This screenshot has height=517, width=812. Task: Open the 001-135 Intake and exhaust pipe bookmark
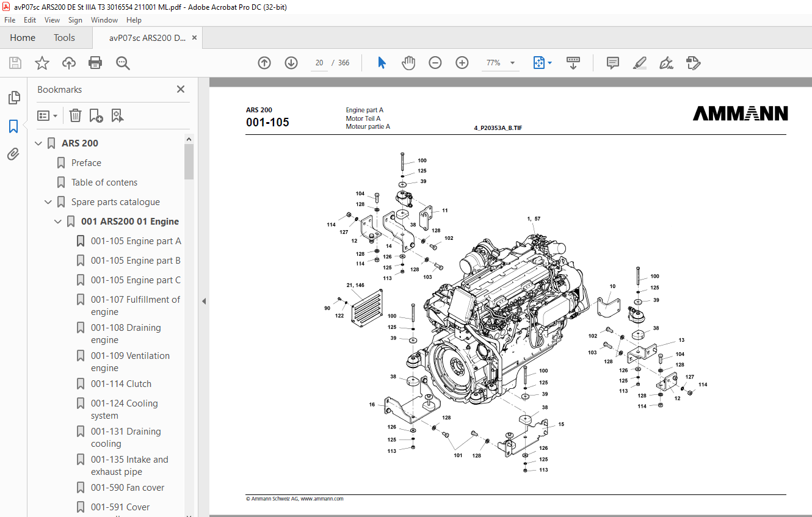pyautogui.click(x=129, y=466)
